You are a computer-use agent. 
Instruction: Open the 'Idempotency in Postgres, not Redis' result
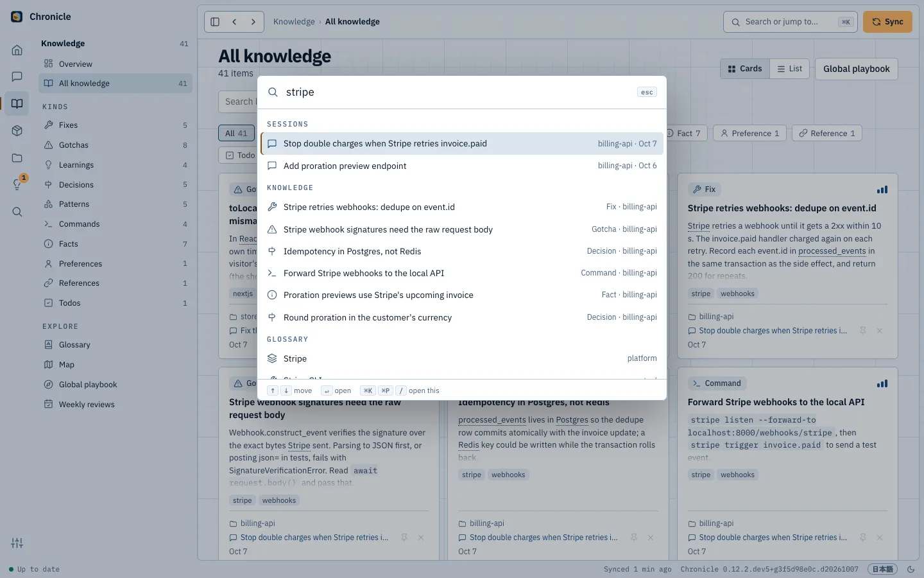click(462, 251)
